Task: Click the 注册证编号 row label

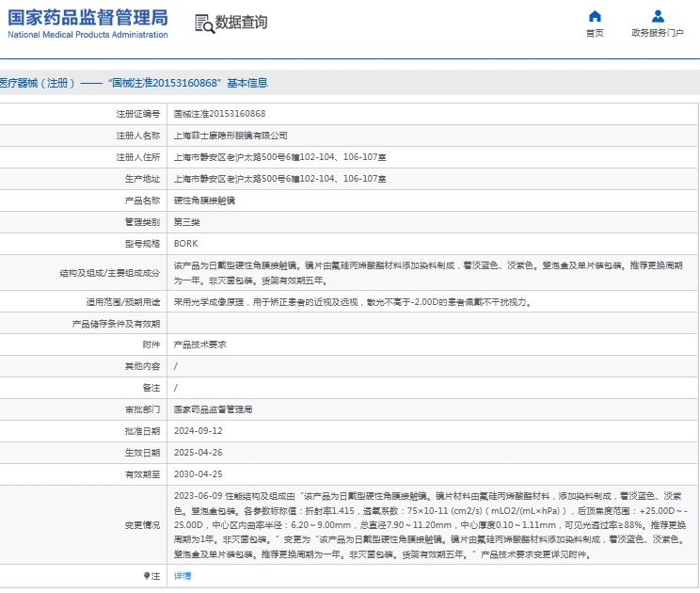Action: tap(138, 114)
